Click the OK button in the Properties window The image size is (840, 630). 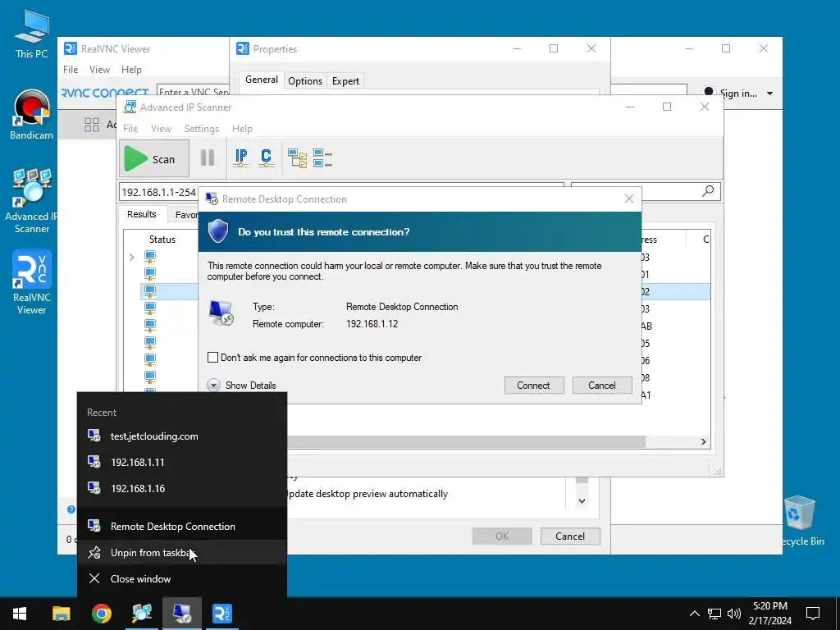point(502,536)
